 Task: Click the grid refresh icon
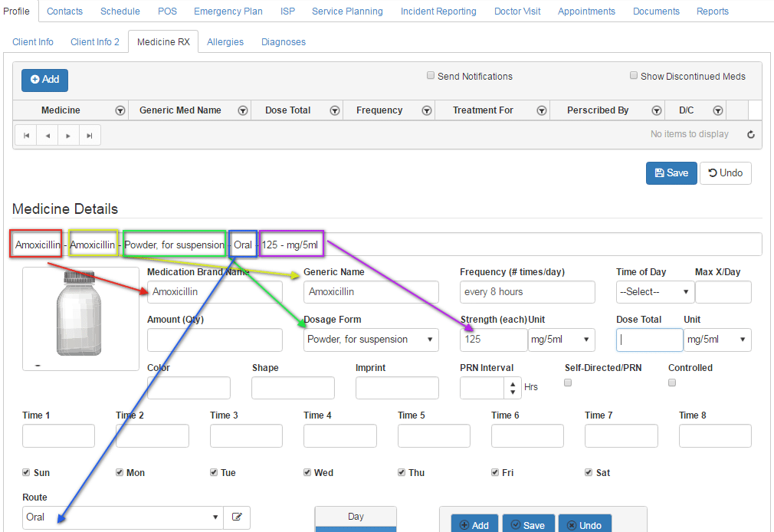tap(751, 135)
